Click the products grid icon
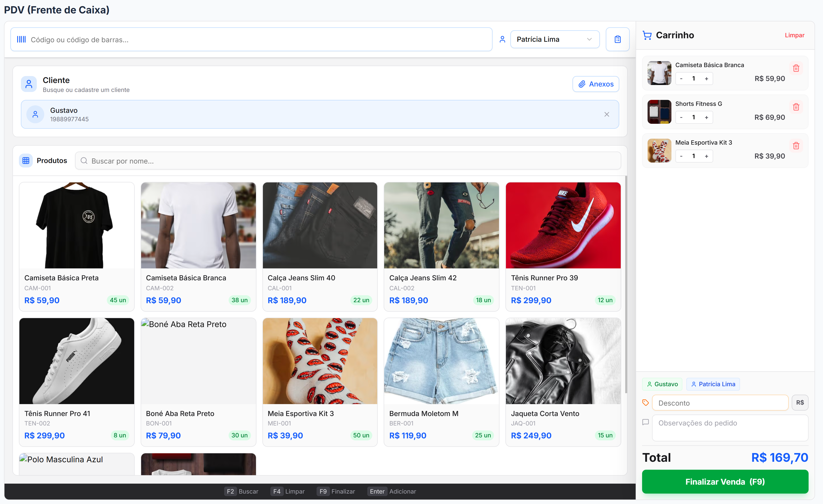Viewport: 823px width, 504px height. [26, 161]
